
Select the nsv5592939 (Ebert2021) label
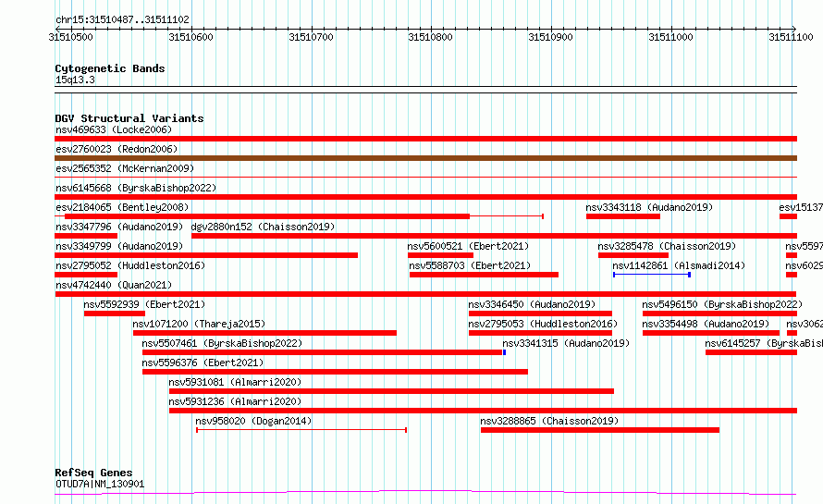[x=144, y=304]
